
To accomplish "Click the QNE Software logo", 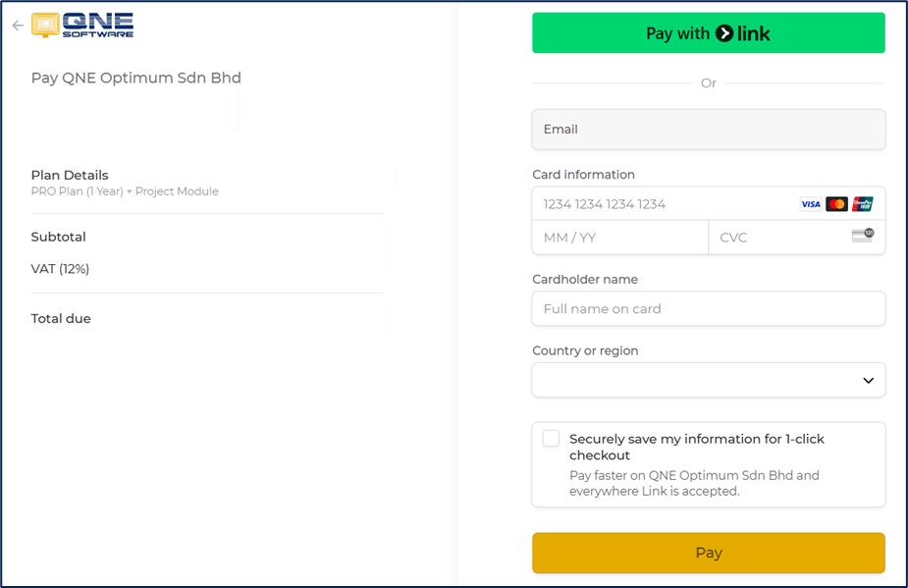I will tap(82, 25).
